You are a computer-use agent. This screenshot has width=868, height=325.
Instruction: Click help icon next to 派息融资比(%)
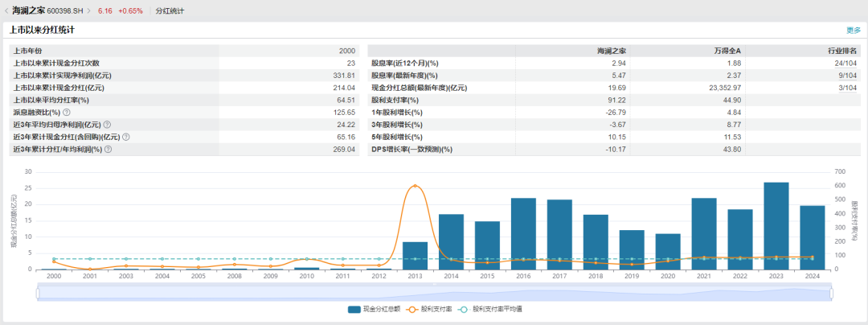coord(66,113)
